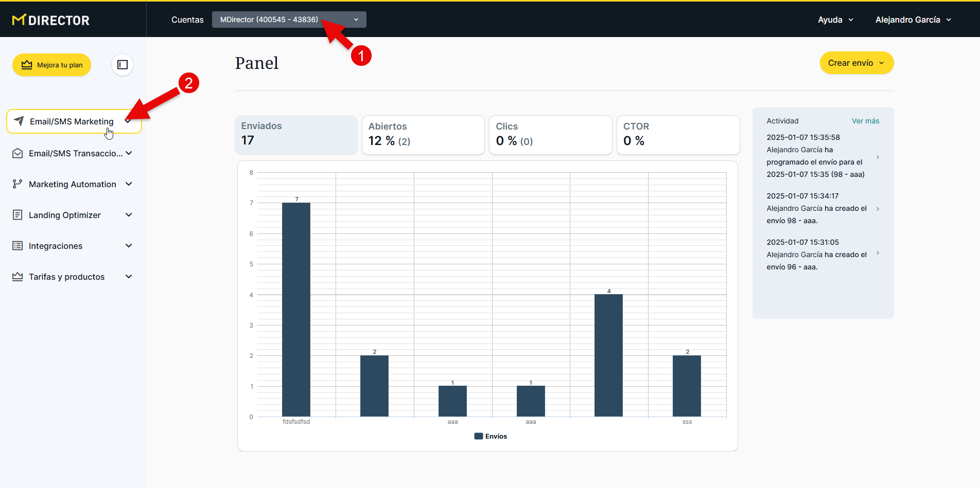980x488 pixels.
Task: Toggle the sidebar collapse icon
Action: point(122,65)
